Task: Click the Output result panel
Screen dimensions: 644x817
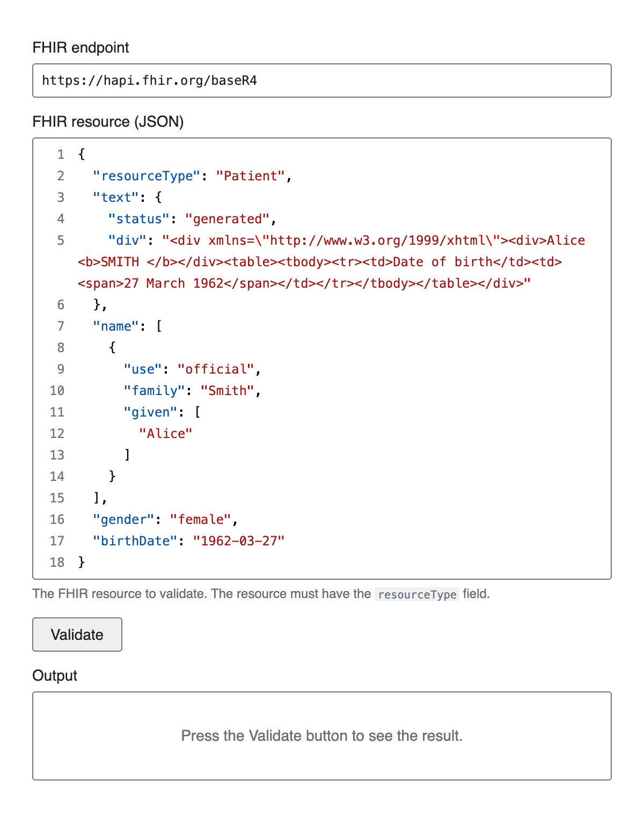Action: click(x=322, y=735)
